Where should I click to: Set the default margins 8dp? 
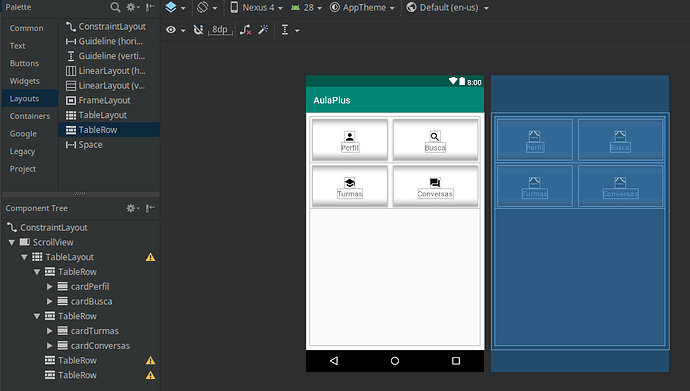(220, 30)
